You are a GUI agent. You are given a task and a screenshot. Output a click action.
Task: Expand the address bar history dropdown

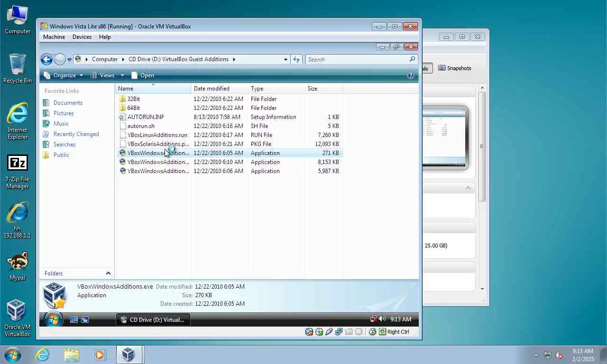click(285, 60)
